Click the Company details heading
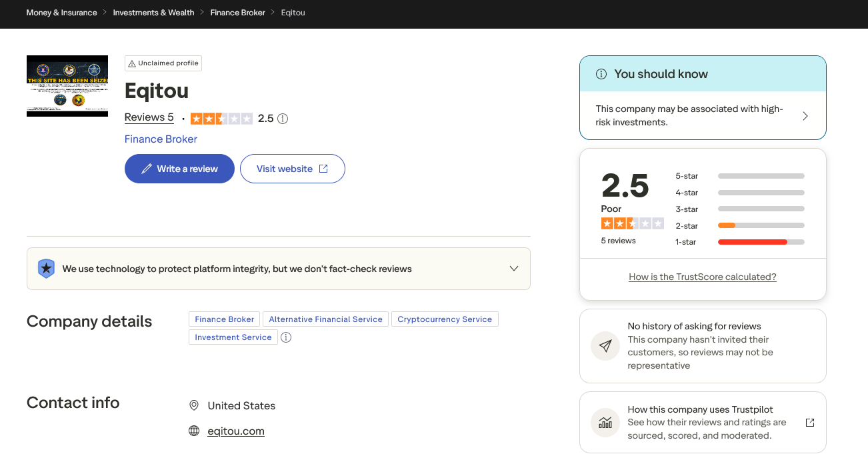The height and width of the screenshot is (460, 868). (89, 321)
